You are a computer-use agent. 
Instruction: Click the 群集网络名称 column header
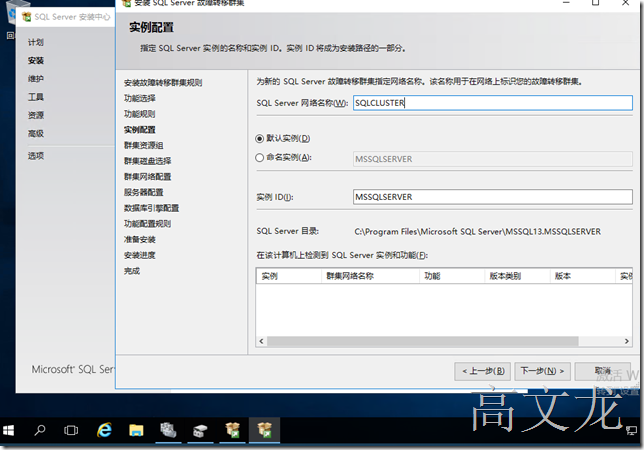[x=370, y=276]
